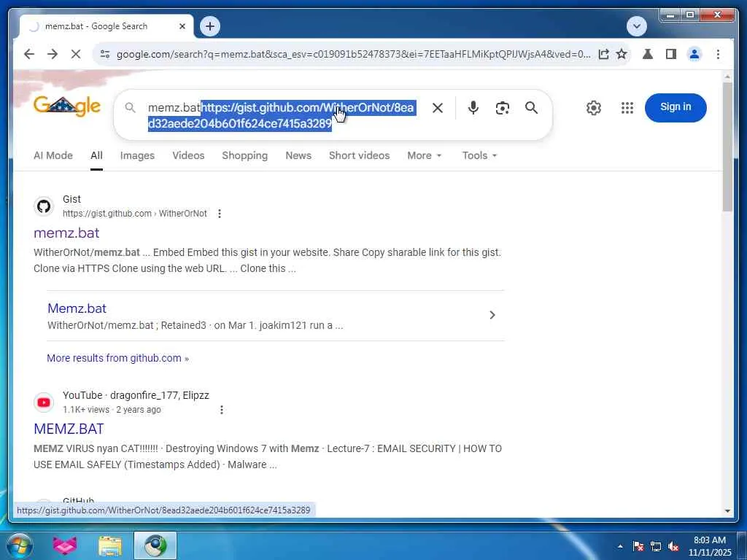Clear the search box text
The width and height of the screenshot is (747, 560).
(x=438, y=108)
